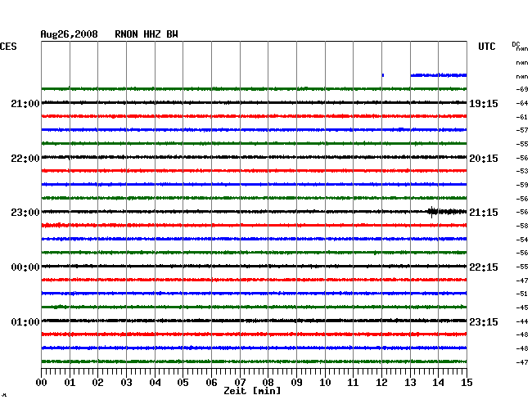This screenshot has height=404, width=532.
Task: Click the 19:15 UTC time label
Action: [484, 103]
